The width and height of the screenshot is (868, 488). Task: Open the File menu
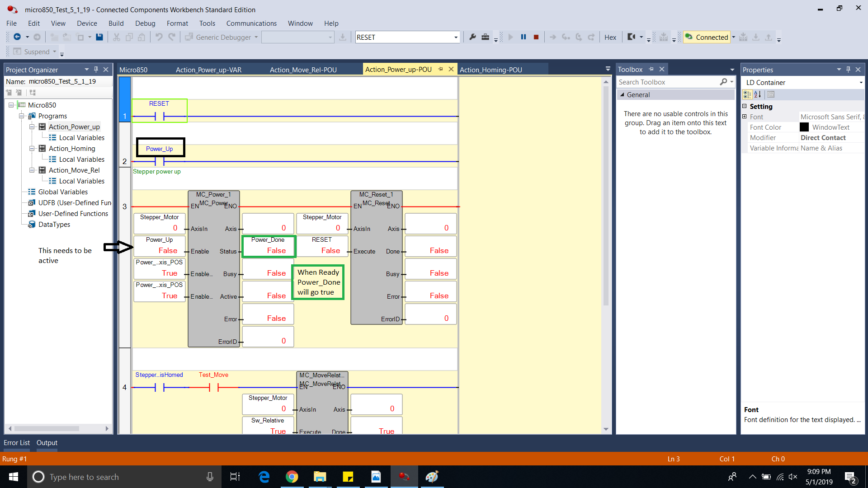[x=11, y=23]
